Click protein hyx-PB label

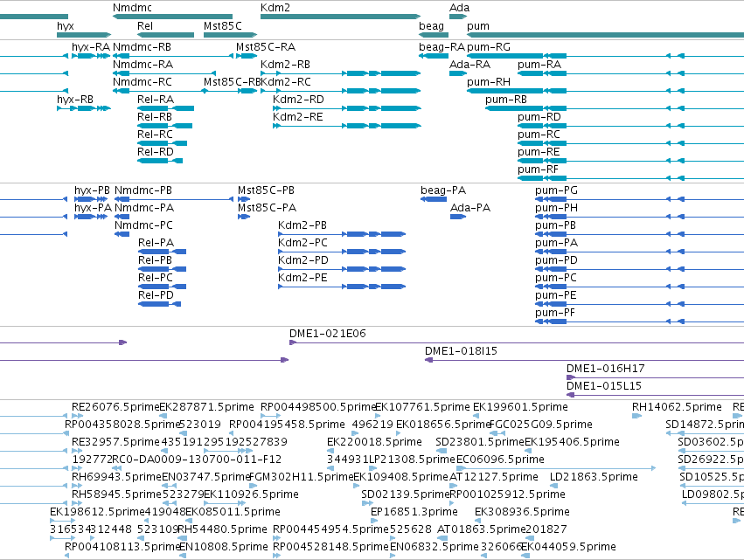92,190
